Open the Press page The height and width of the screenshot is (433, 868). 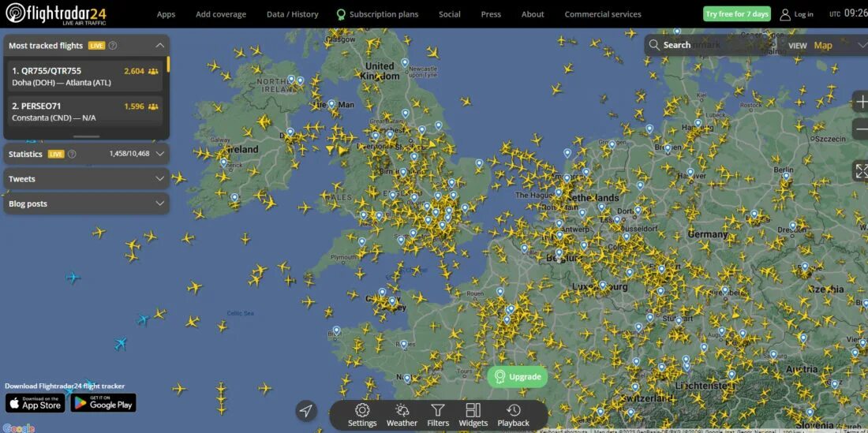coord(491,14)
